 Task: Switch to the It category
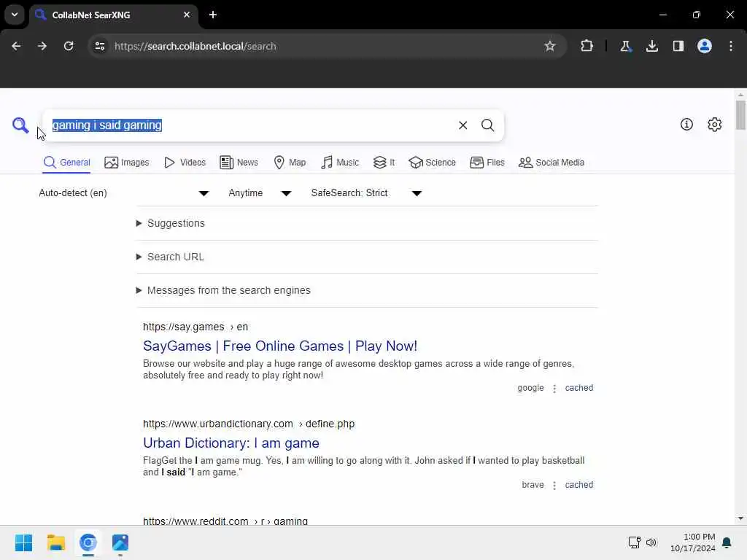384,163
